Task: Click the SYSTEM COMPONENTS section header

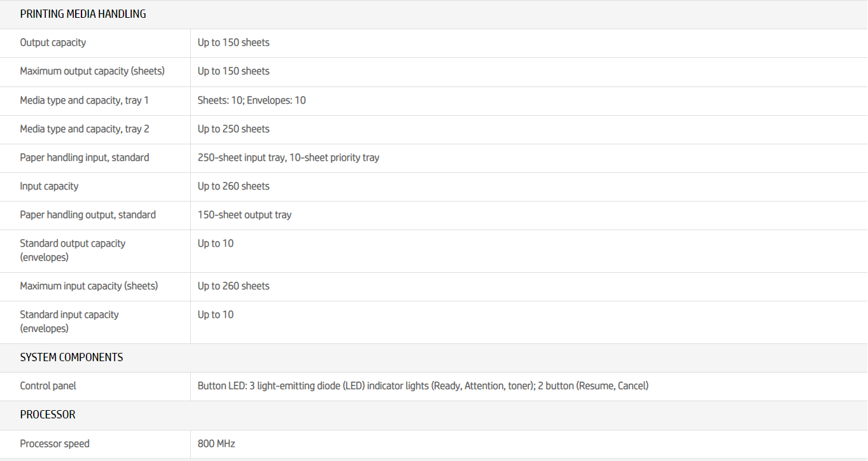Action: [x=71, y=357]
